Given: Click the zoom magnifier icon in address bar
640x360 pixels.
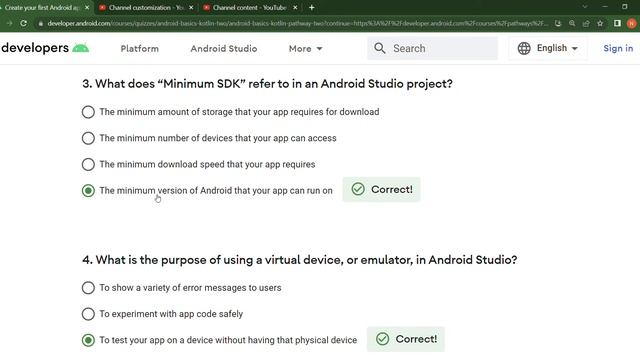Looking at the screenshot, I should 572,23.
